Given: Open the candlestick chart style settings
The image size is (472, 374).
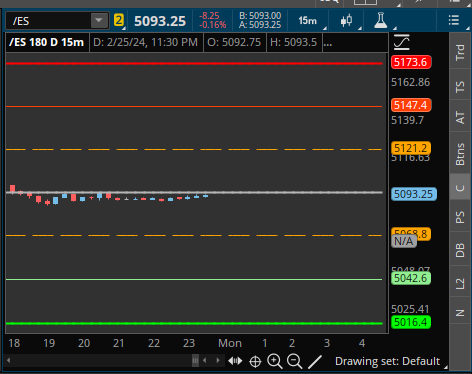Looking at the screenshot, I should pos(346,21).
